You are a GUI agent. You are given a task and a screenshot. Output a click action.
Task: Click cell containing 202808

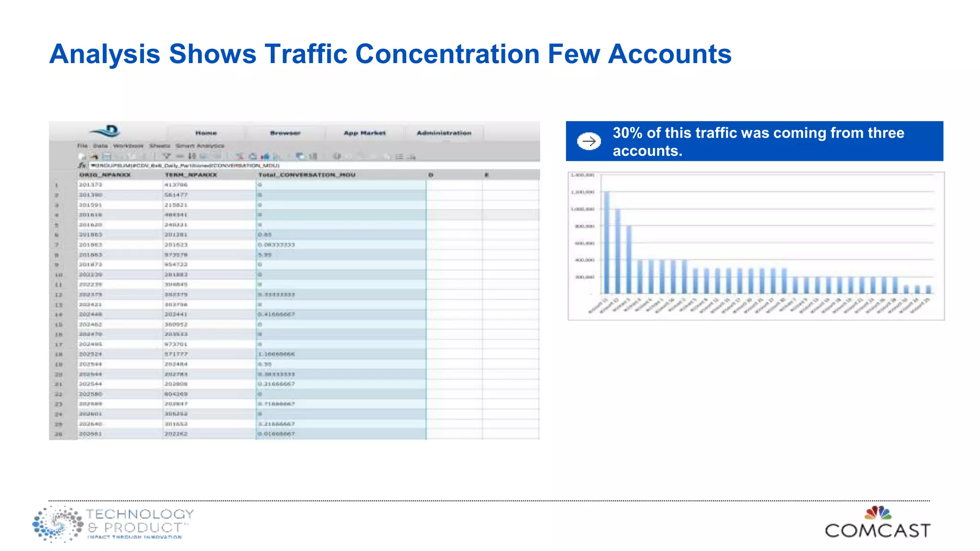click(x=210, y=384)
